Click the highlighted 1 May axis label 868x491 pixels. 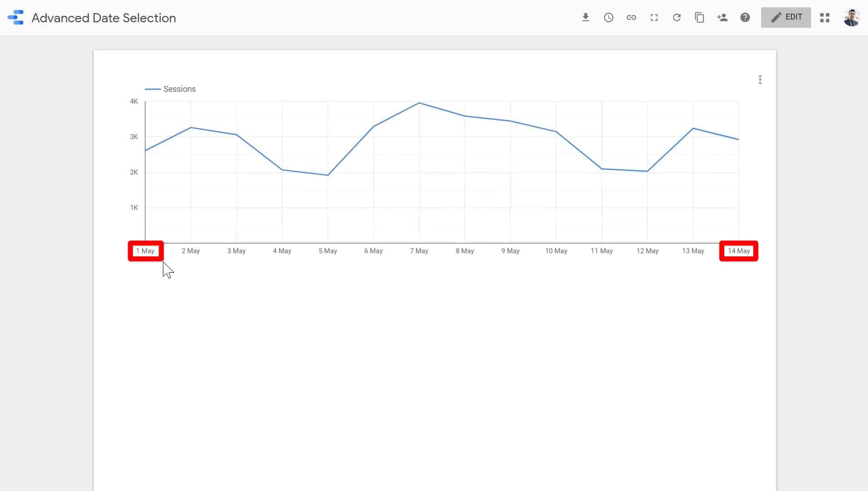(x=145, y=251)
